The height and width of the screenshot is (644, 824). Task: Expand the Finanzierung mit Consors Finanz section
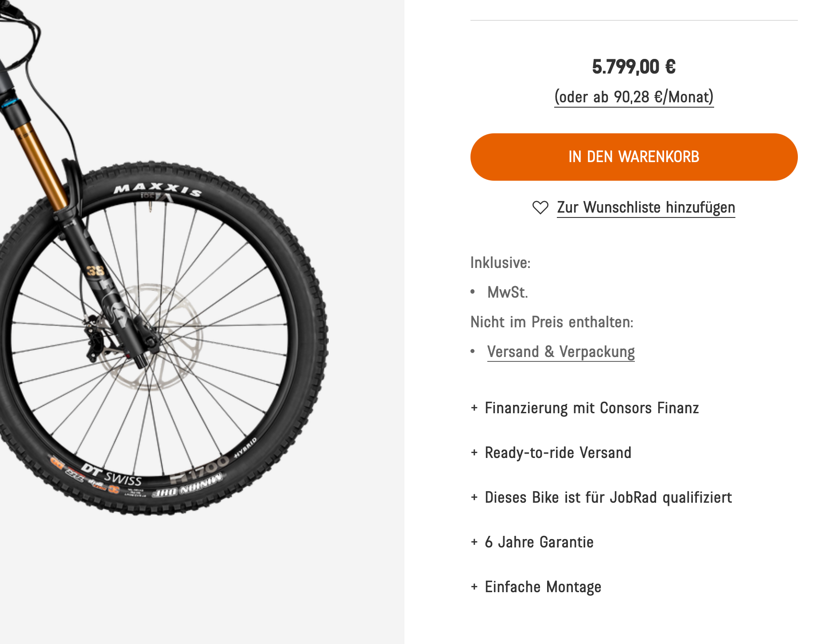591,408
